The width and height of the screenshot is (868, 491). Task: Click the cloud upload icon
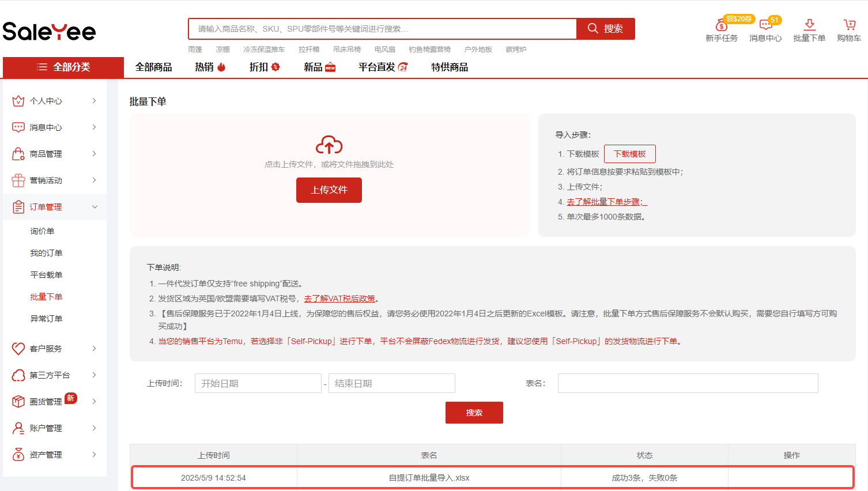pos(329,145)
